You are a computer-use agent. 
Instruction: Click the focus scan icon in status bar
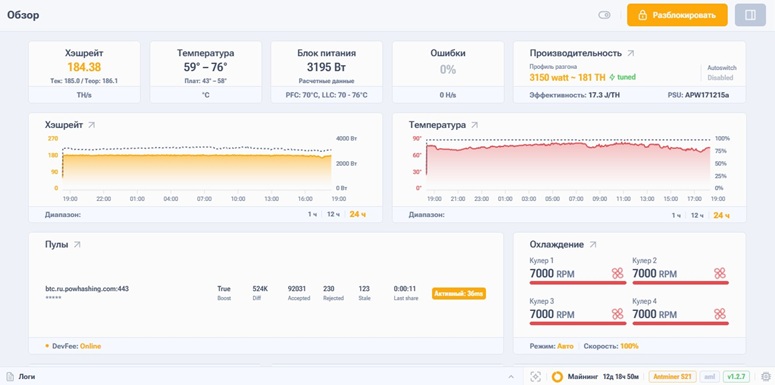(535, 377)
